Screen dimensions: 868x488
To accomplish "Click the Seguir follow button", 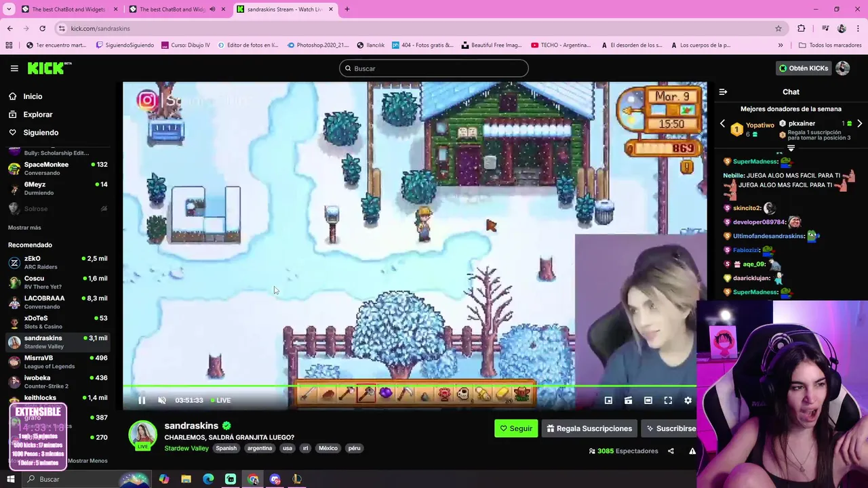I will click(x=516, y=428).
